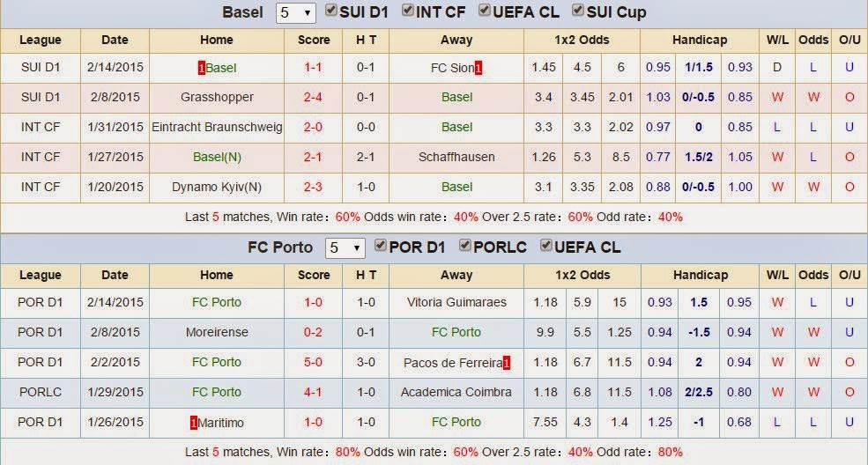
Task: Open Basel match count dropdown
Action: click(x=295, y=13)
